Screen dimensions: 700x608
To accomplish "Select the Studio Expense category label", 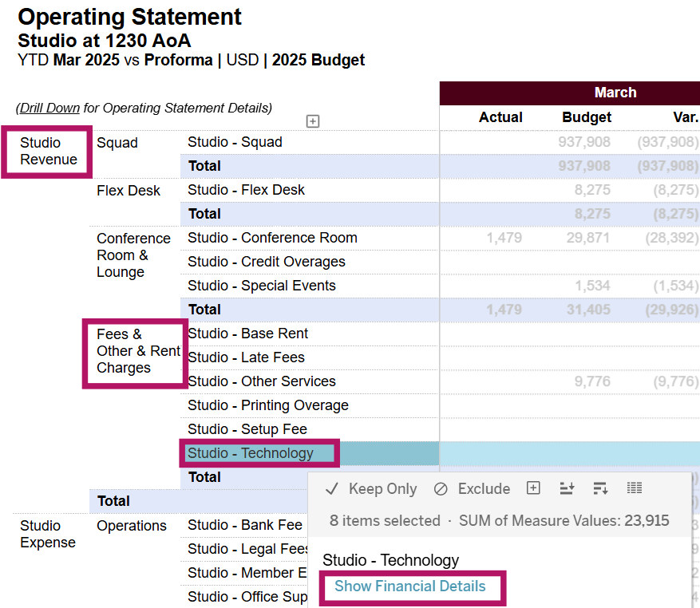I will 47,534.
